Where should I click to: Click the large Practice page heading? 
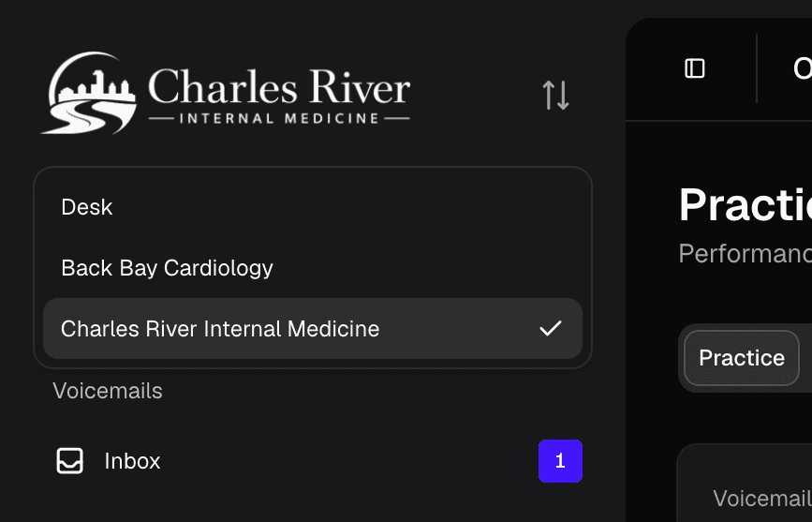746,205
